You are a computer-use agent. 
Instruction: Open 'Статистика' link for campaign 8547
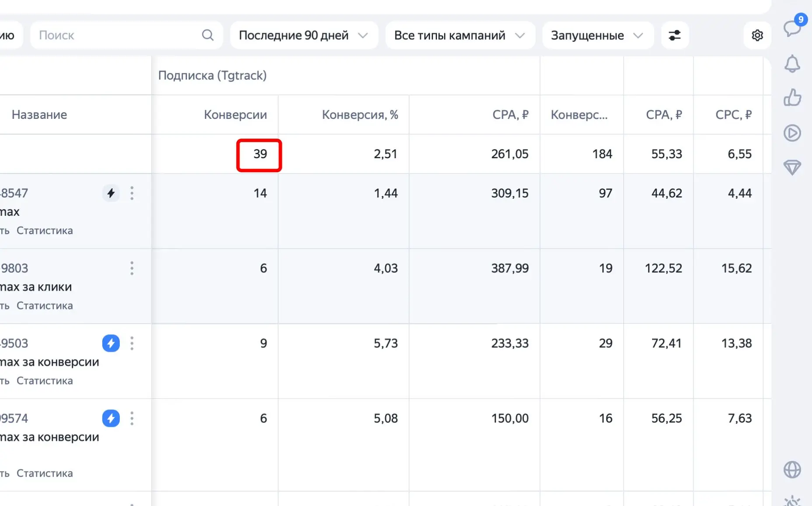45,230
